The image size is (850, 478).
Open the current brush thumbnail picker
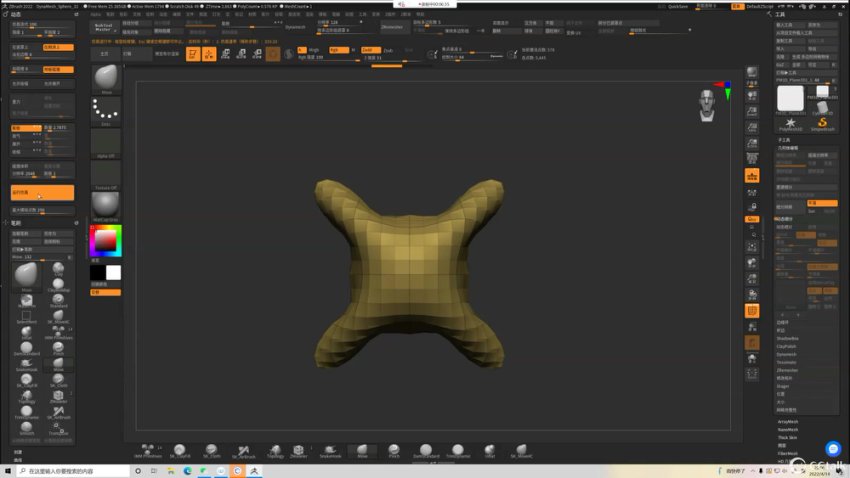pyautogui.click(x=106, y=79)
